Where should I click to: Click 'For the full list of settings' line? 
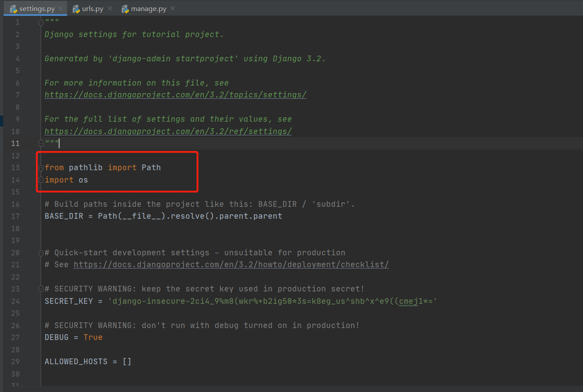[x=168, y=119]
